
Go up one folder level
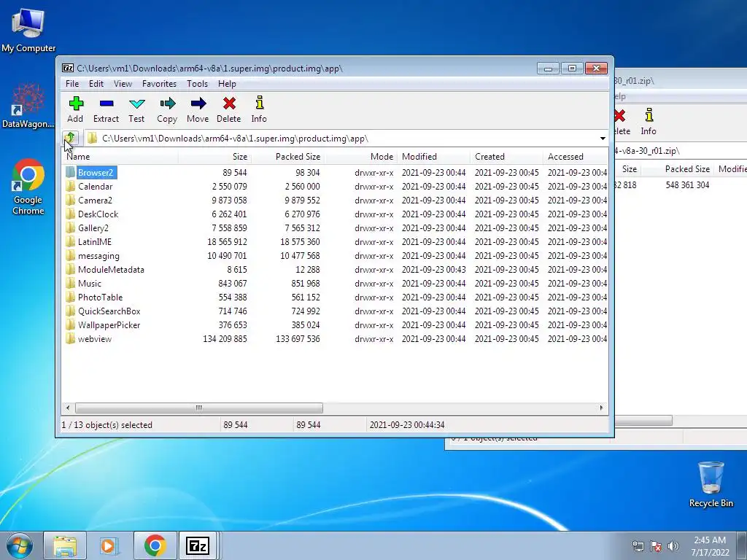70,138
